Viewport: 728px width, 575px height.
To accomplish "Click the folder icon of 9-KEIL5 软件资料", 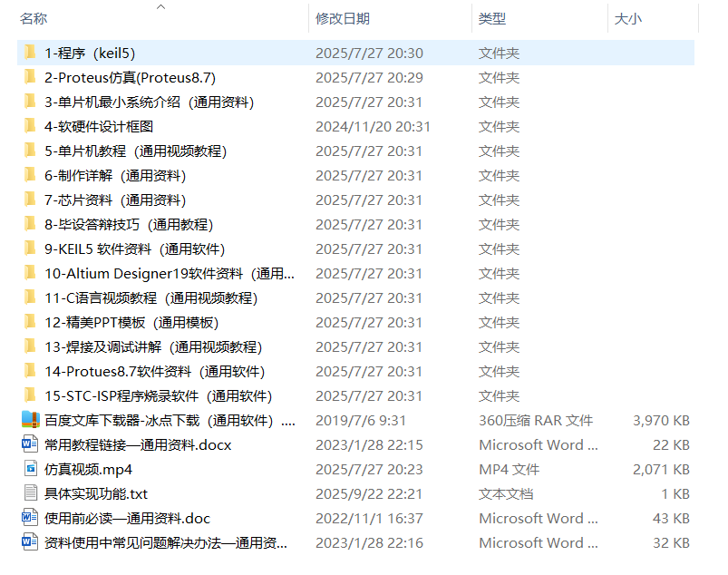I will click(x=30, y=249).
